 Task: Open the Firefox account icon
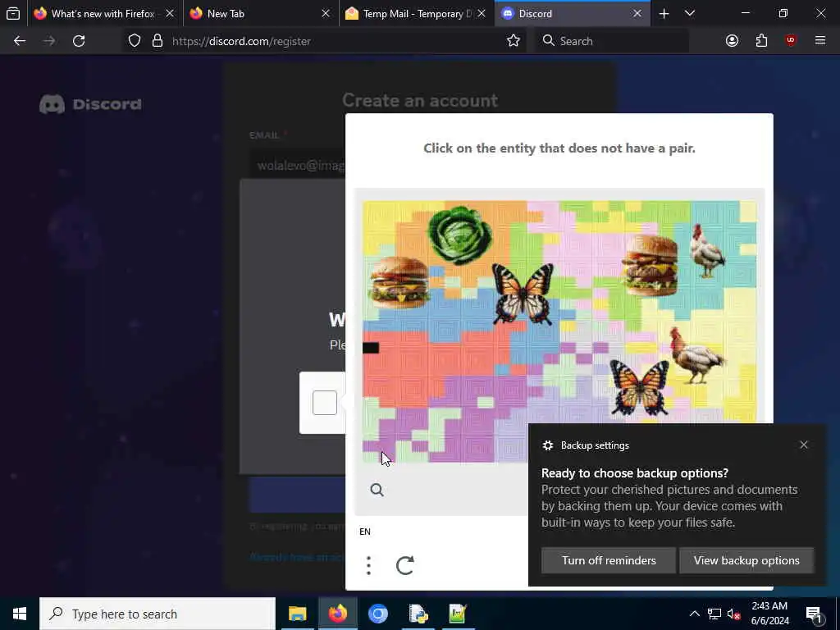coord(732,41)
